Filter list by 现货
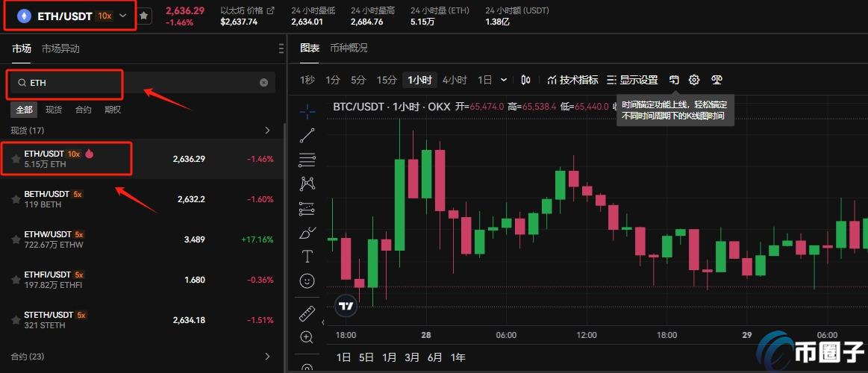 54,110
